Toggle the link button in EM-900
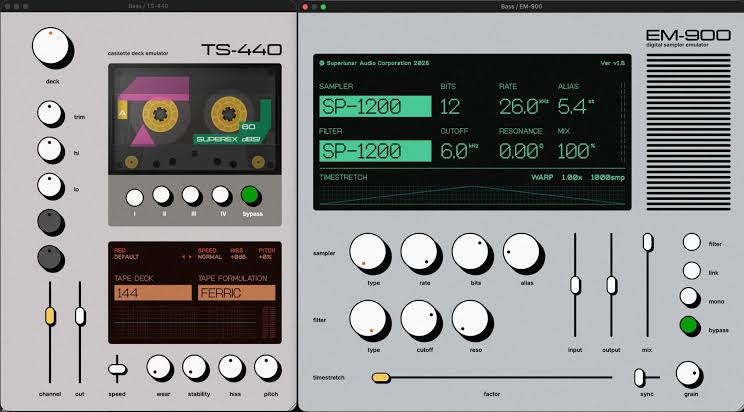Viewport: 744px width, 412px height. [692, 271]
